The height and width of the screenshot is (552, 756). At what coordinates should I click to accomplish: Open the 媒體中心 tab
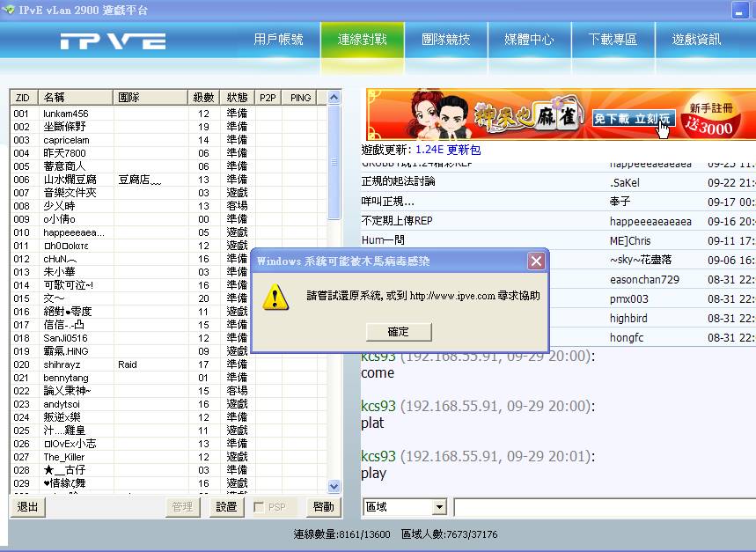click(x=530, y=39)
